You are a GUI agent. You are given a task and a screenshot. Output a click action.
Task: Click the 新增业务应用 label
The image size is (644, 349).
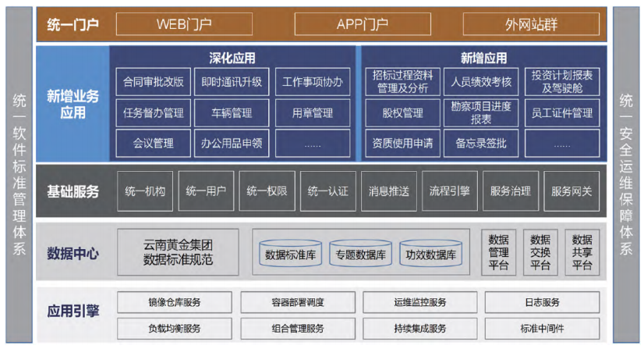tap(73, 104)
